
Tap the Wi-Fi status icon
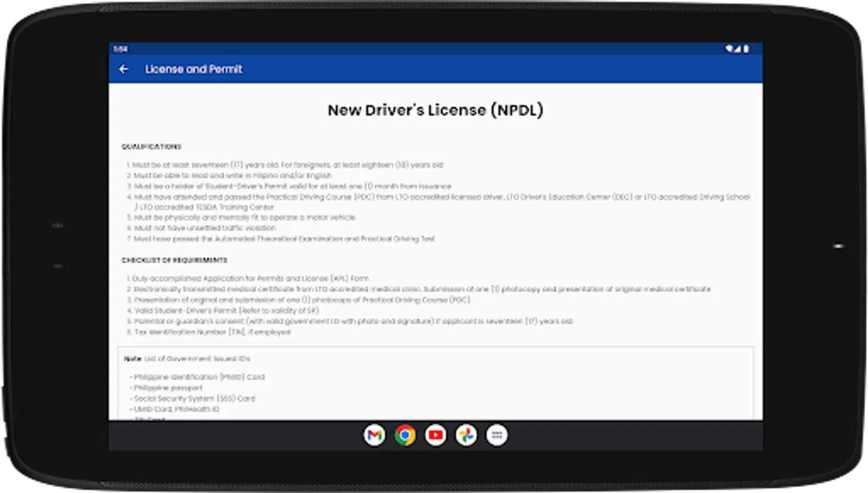729,49
